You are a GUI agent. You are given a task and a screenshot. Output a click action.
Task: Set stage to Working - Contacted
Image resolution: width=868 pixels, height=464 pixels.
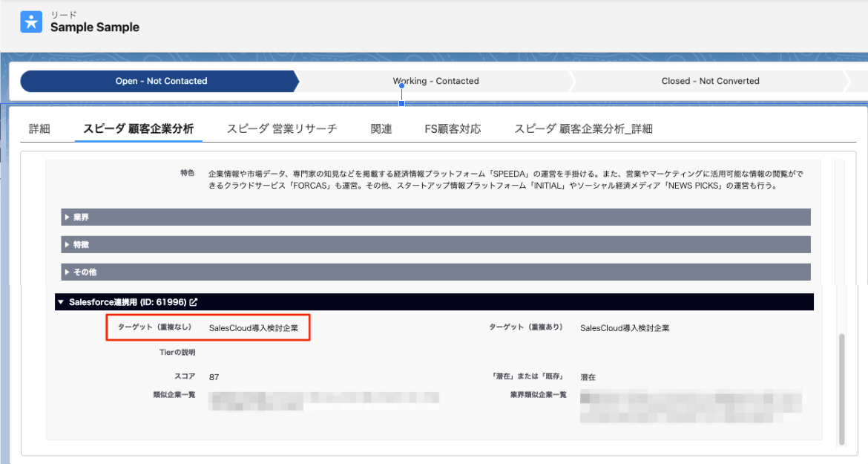435,81
